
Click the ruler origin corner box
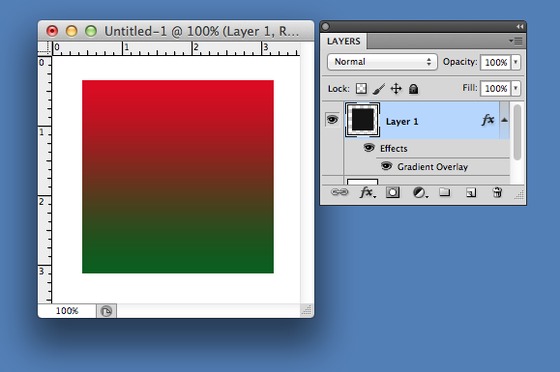coord(45,48)
